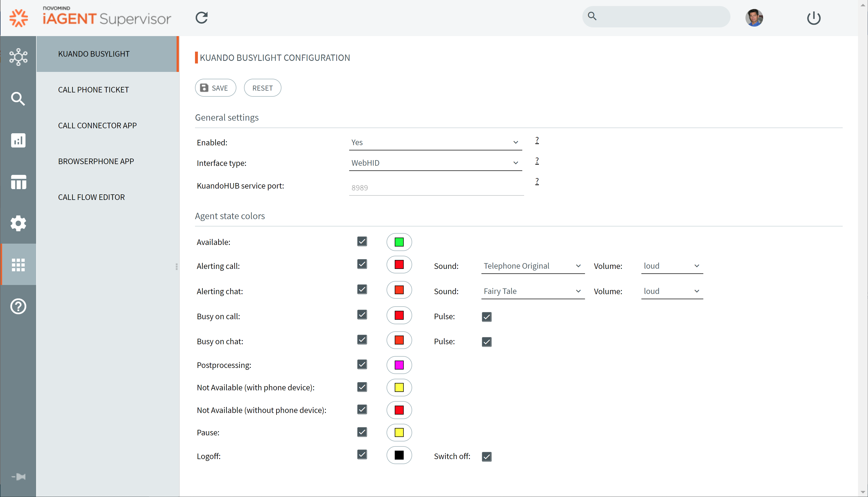Open the Busy on call color swatch
868x497 pixels.
399,315
